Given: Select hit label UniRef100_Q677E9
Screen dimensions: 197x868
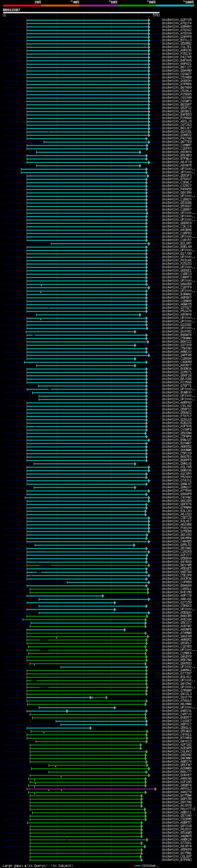Looking at the screenshot, I should (x=177, y=142).
